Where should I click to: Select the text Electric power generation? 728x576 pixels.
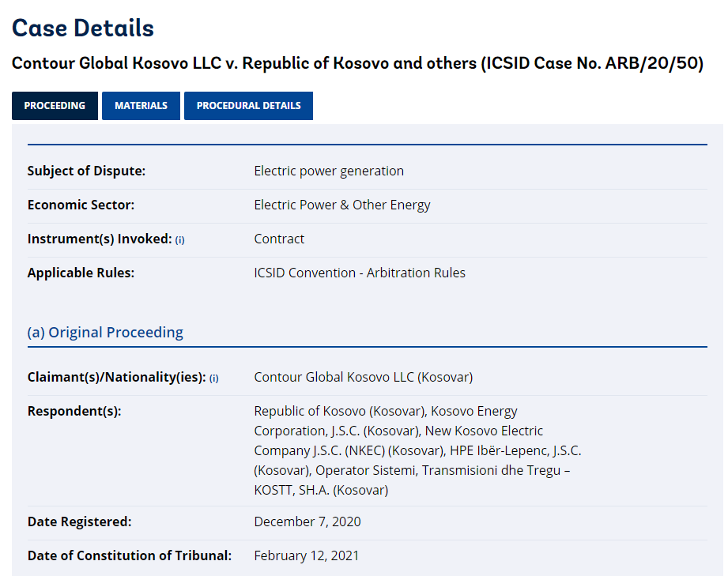click(x=329, y=171)
